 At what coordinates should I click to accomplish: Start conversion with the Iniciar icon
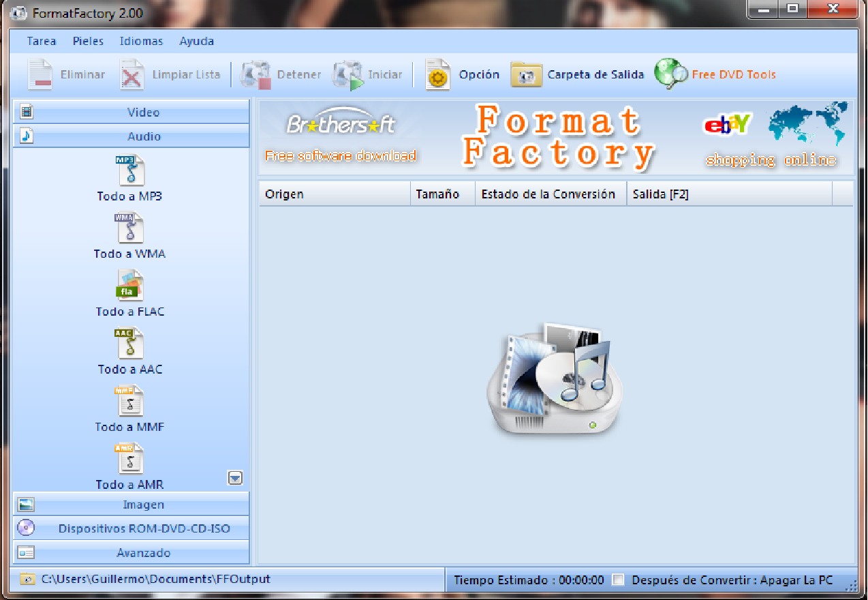(349, 75)
